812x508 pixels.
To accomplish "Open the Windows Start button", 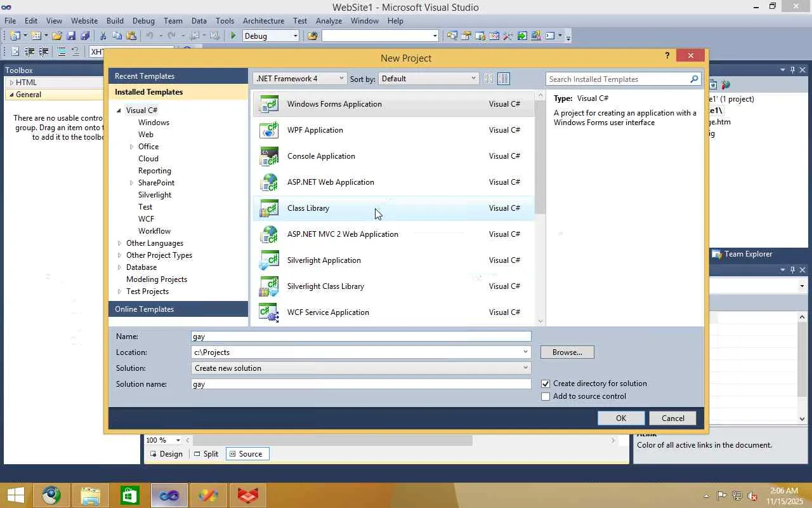I will click(15, 495).
